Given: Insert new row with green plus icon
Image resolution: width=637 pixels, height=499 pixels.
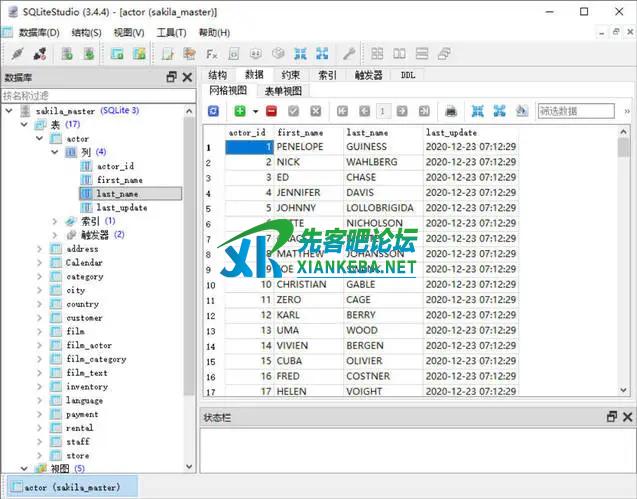Looking at the screenshot, I should pos(240,111).
